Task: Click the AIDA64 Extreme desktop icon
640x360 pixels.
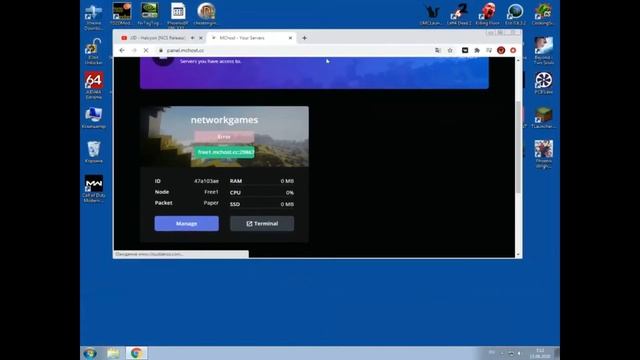Action: [94, 85]
